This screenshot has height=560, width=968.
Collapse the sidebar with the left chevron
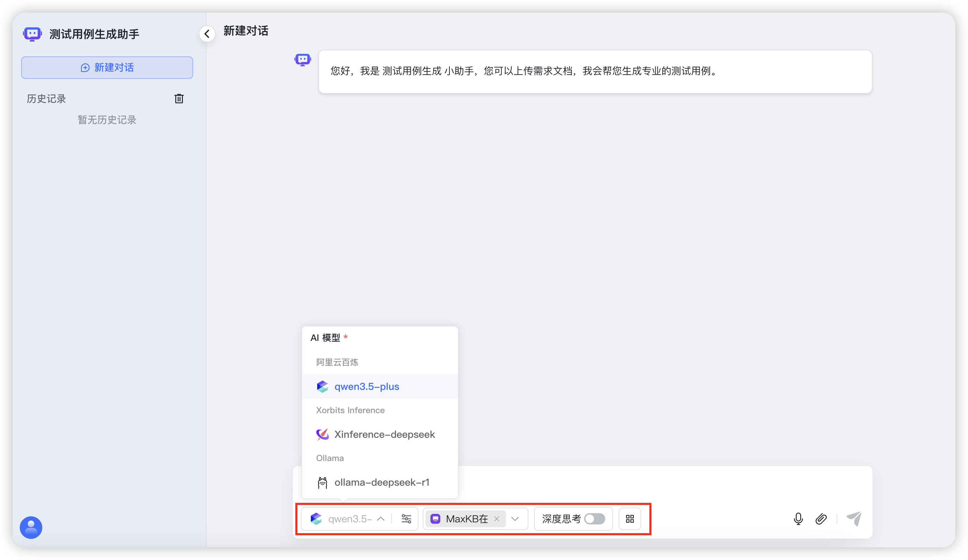pos(207,34)
